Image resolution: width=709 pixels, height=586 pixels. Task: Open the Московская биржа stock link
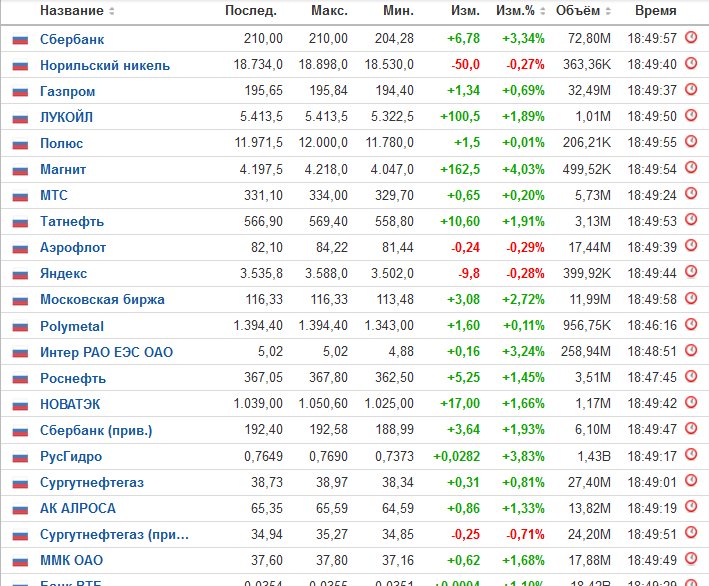coord(102,300)
